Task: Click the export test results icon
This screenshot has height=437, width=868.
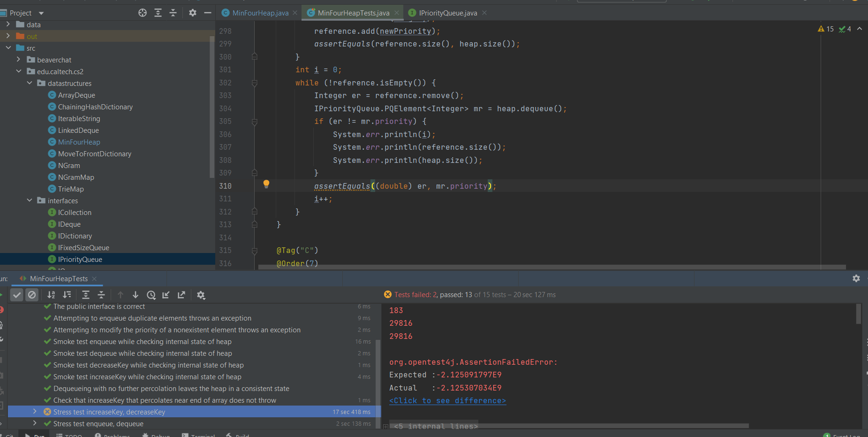Action: coord(181,295)
